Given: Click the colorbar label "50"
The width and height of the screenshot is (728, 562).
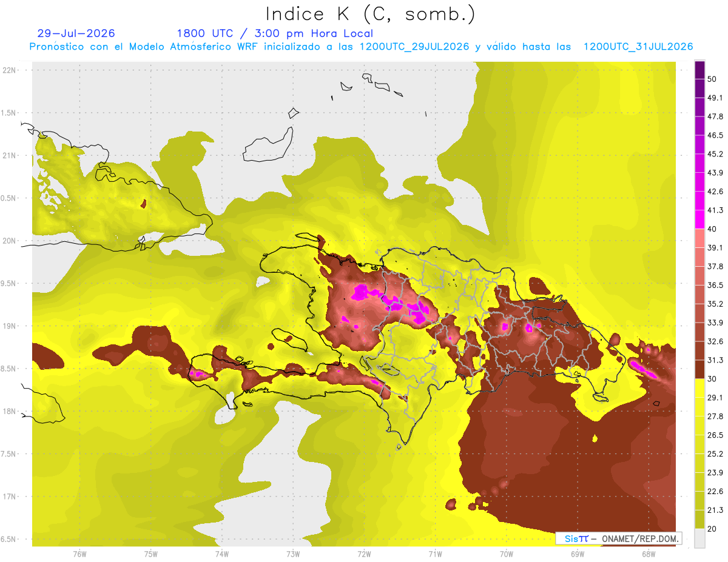Looking at the screenshot, I should point(713,79).
